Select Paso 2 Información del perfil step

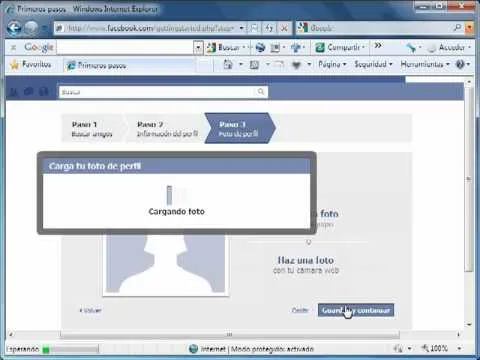tap(167, 129)
